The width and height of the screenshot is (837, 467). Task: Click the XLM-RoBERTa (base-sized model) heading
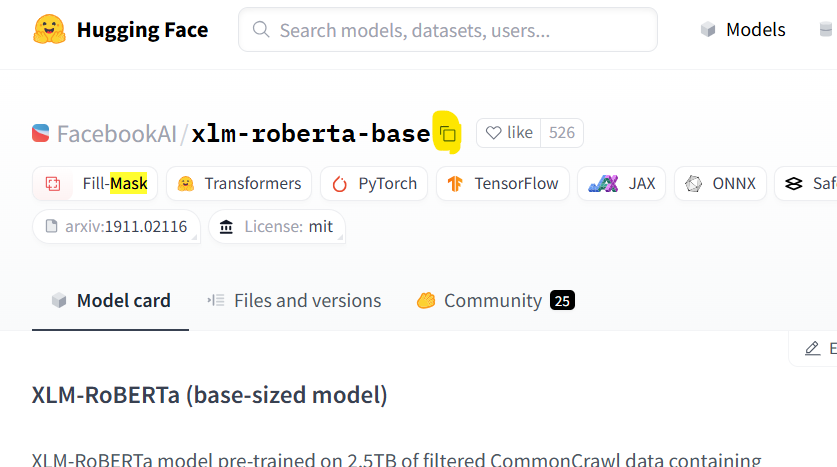click(209, 395)
